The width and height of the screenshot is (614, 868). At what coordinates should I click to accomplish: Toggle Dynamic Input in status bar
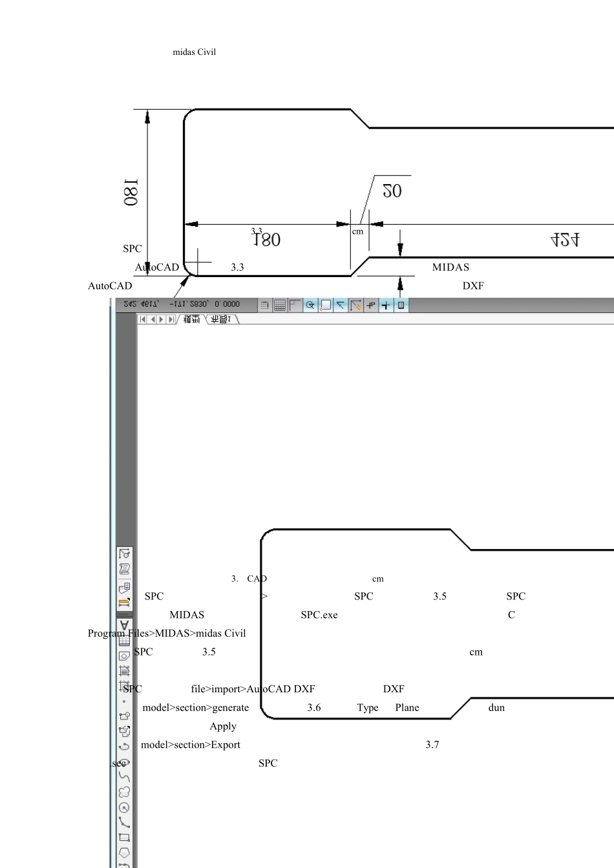tap(371, 305)
